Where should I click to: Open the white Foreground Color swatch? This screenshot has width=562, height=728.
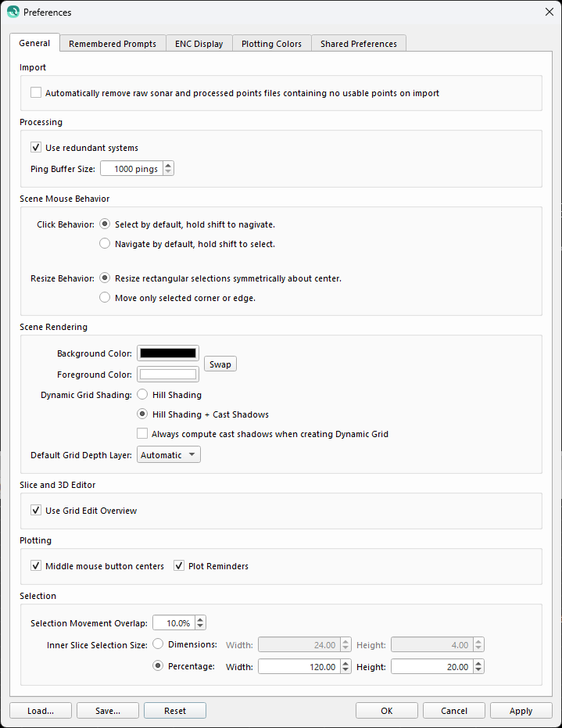pyautogui.click(x=168, y=375)
